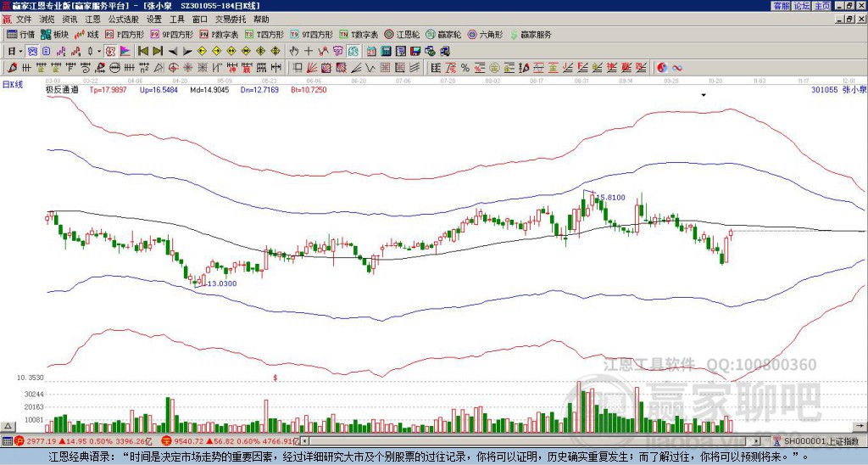Click the black right arrow icon

click(x=187, y=52)
